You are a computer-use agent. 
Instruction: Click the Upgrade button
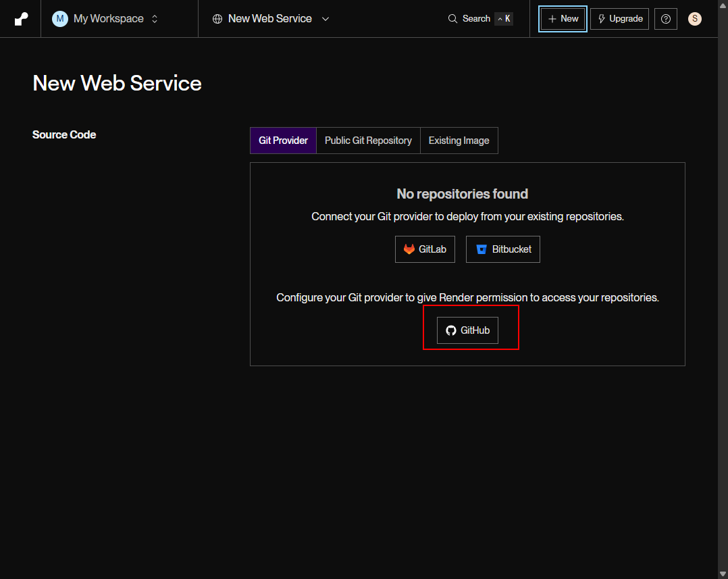pyautogui.click(x=619, y=19)
